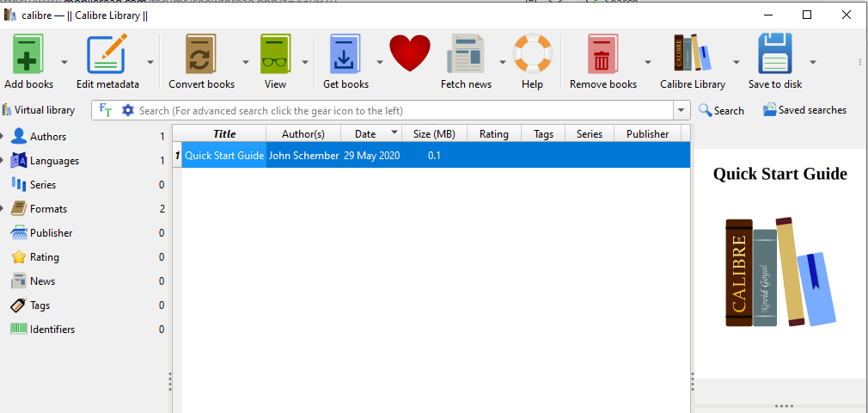
Task: Click the Add books icon
Action: coord(28,53)
